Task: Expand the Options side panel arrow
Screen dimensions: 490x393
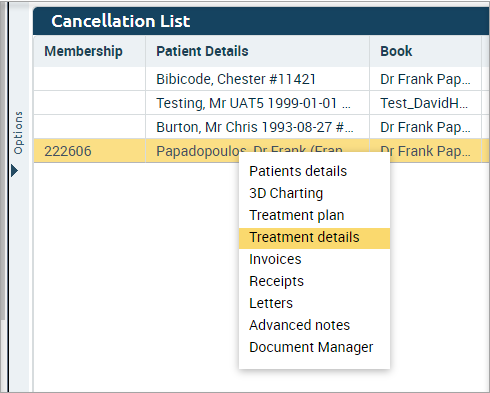Action: [x=14, y=171]
